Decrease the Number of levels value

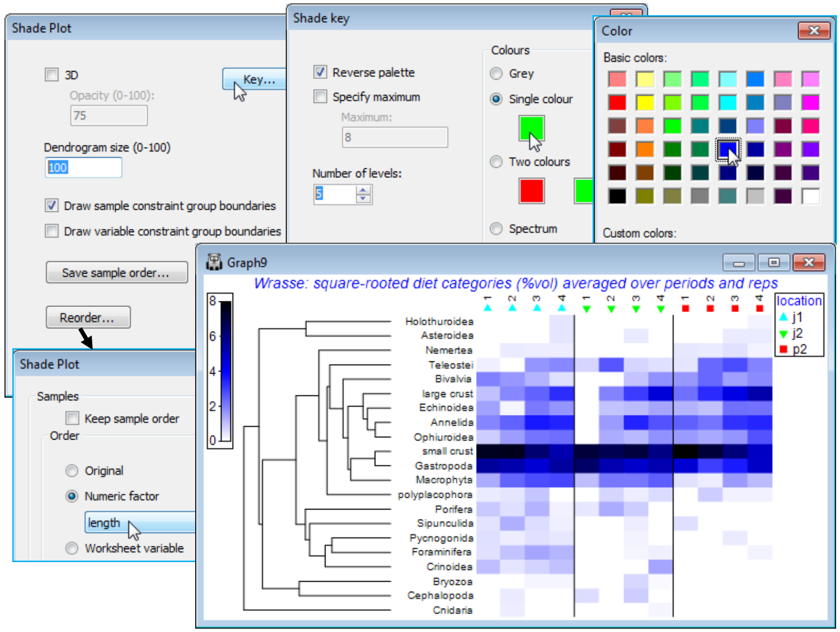[x=364, y=198]
